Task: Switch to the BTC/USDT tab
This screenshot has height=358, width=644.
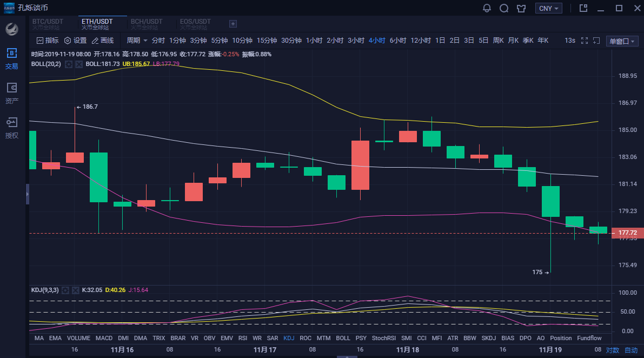Action: coord(48,24)
